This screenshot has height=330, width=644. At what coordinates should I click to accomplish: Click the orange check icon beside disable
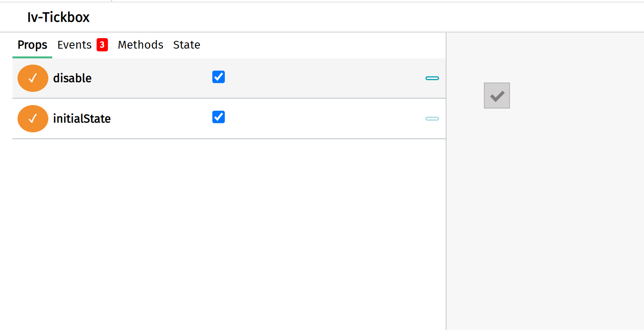(33, 78)
